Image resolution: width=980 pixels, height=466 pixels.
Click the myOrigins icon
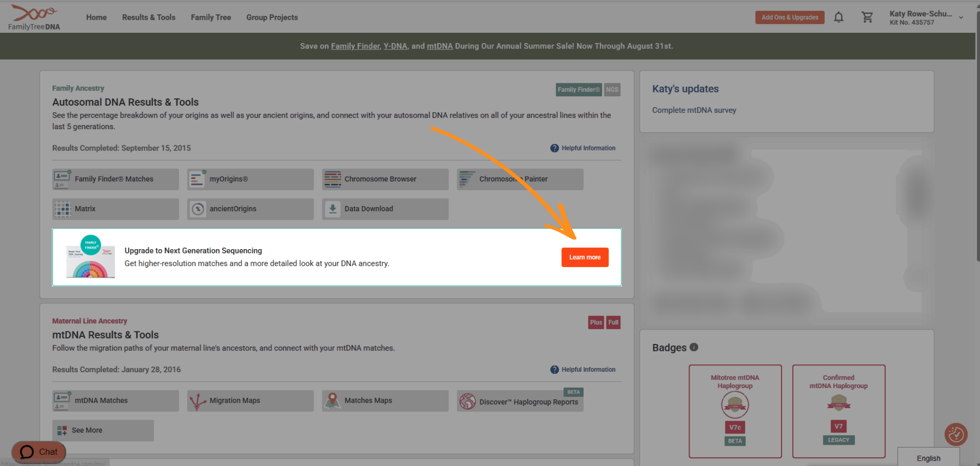197,179
